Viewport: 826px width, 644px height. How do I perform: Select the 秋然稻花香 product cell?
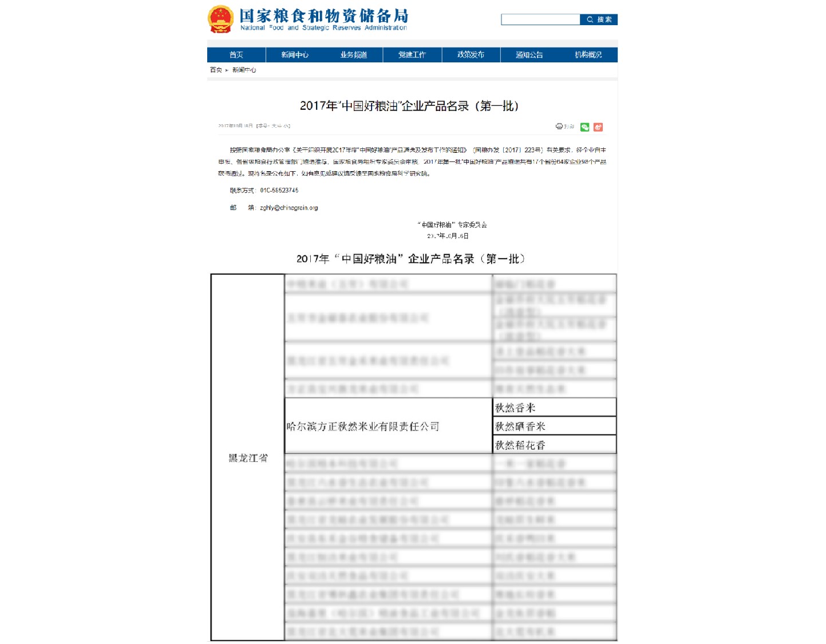point(520,445)
